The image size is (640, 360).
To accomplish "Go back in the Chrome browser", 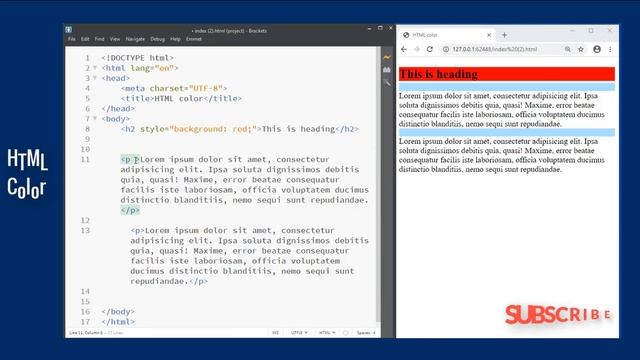I will tap(404, 49).
